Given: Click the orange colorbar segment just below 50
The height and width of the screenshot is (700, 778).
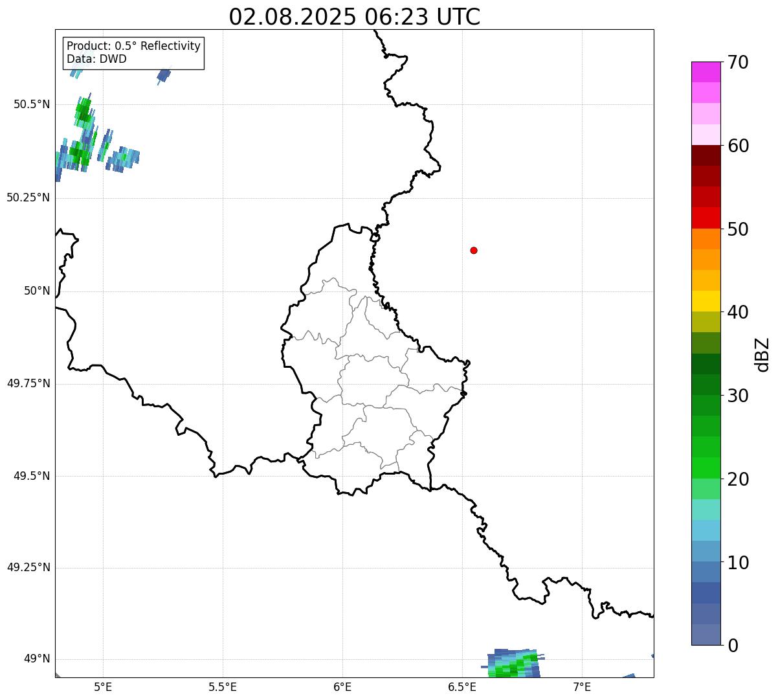Looking at the screenshot, I should pos(706,239).
